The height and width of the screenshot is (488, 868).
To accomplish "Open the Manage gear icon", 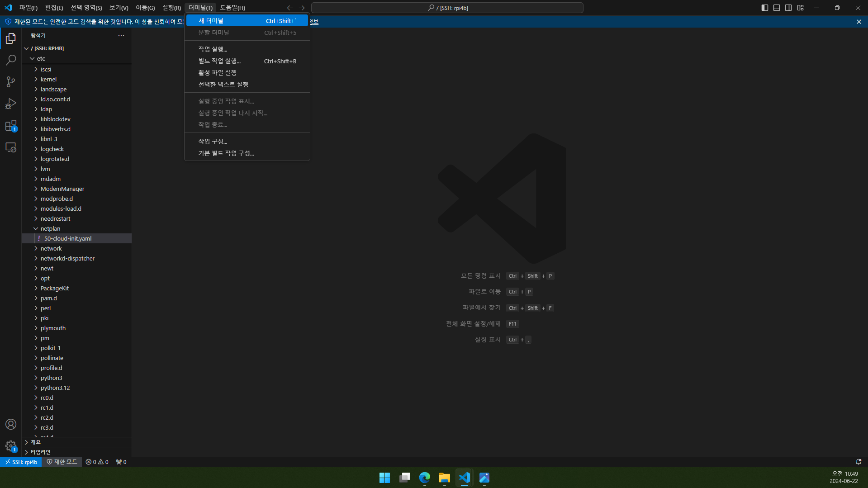I will point(11,446).
